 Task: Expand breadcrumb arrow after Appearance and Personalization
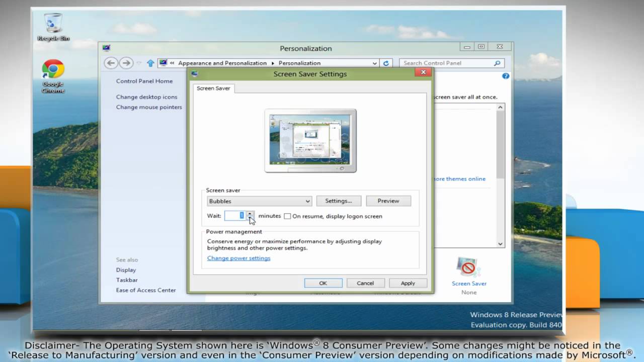pos(273,63)
